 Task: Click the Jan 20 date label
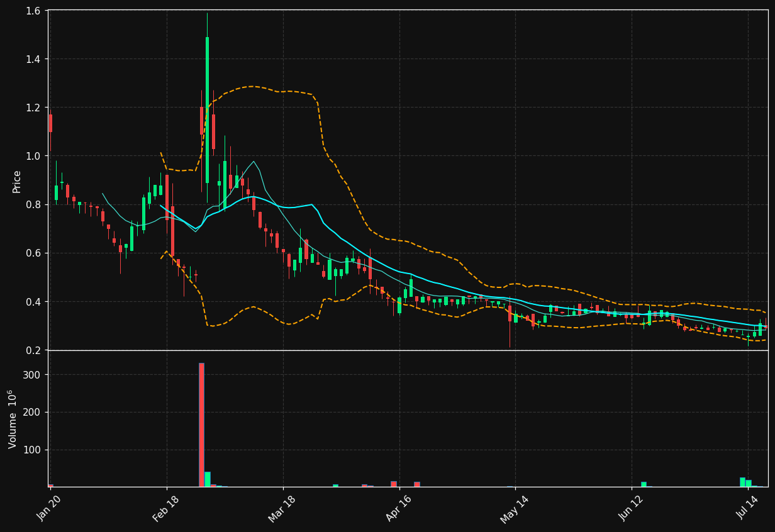[x=50, y=508]
